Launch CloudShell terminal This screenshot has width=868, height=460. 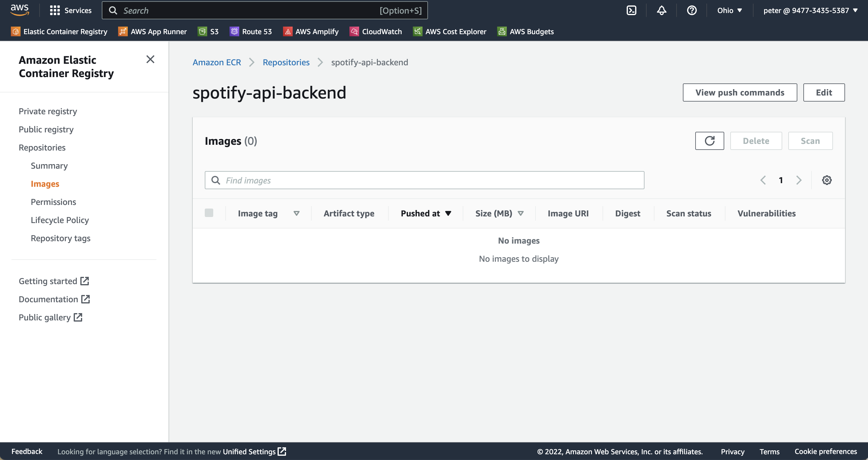(x=631, y=10)
